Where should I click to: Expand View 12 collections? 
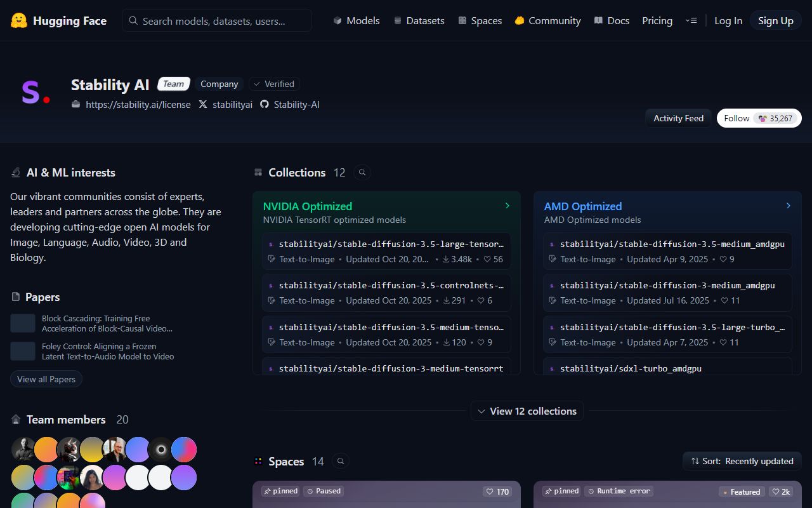pos(527,411)
